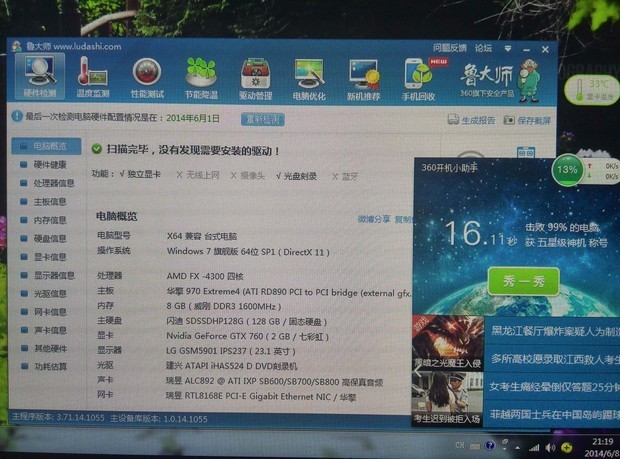This screenshot has height=459, width=620.
Task: Open the 新机推荐 new PC recommendations
Action: pos(363,80)
